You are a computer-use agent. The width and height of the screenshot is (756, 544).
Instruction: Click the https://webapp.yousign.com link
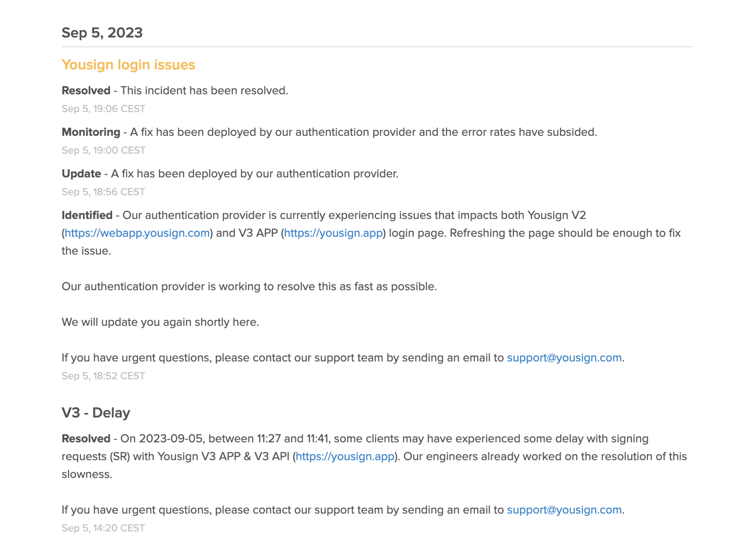[137, 233]
